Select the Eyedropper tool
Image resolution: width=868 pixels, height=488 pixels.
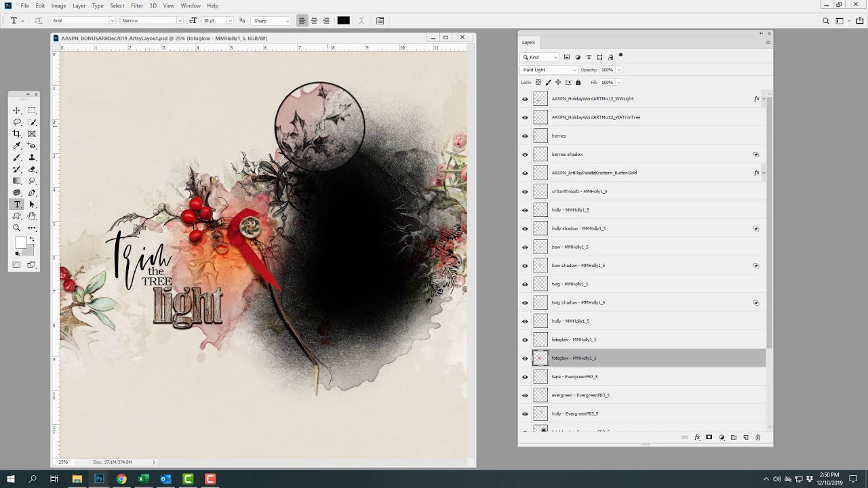17,146
